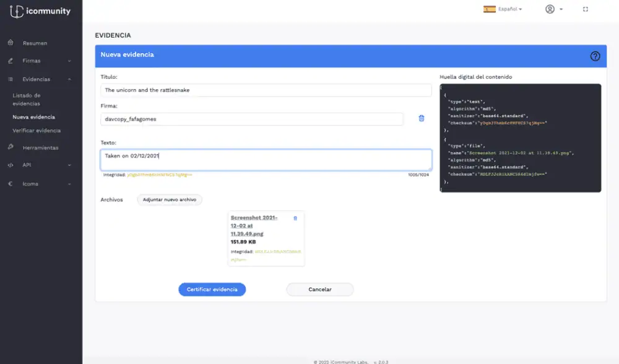The height and width of the screenshot is (364, 619).
Task: Expand the Icoms sidebar menu
Action: point(40,184)
